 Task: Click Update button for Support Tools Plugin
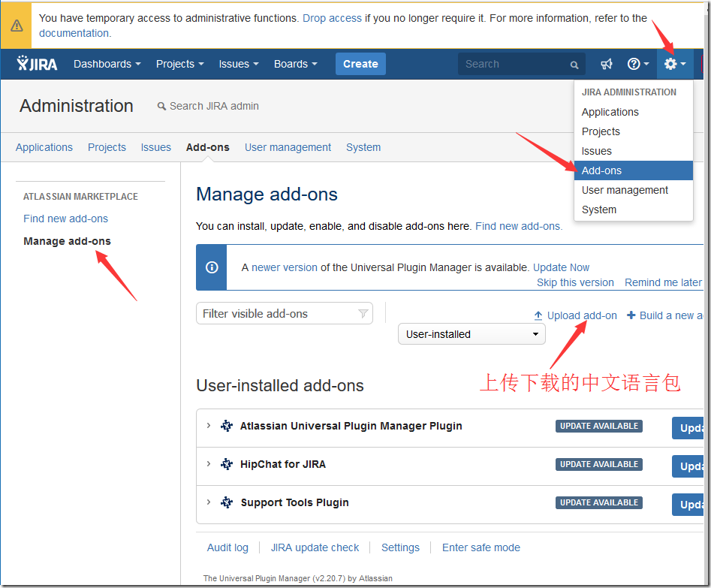coord(688,505)
